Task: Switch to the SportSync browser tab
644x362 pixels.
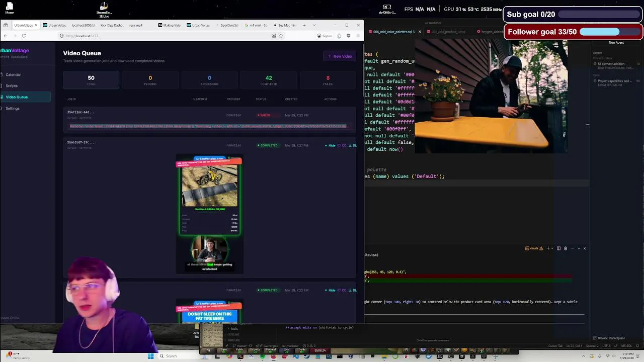Action: tap(227, 25)
